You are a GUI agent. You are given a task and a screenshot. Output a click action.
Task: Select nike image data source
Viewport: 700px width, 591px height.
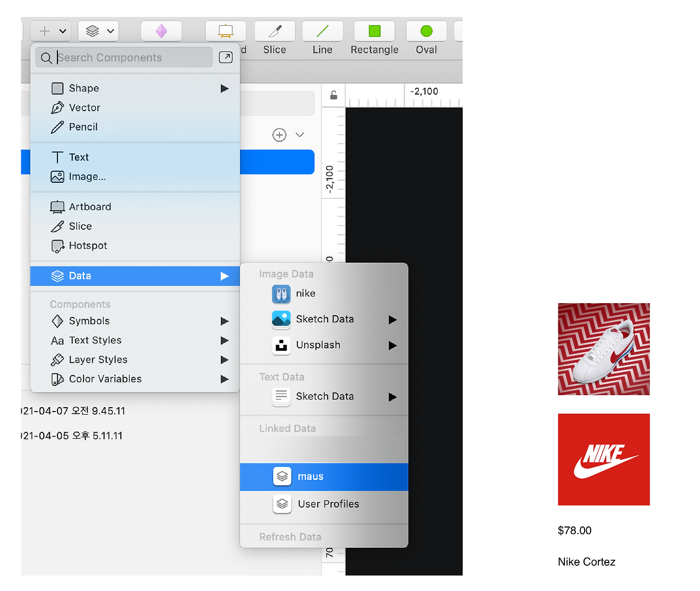click(x=324, y=294)
